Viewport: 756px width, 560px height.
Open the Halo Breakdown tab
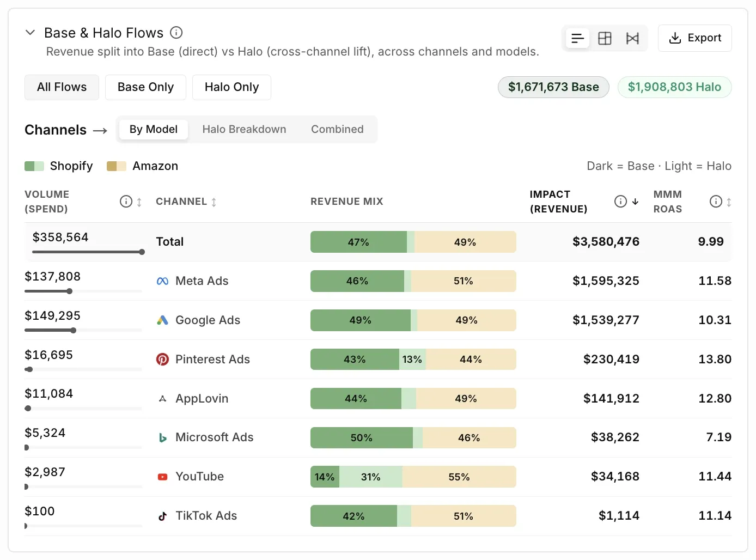(244, 130)
